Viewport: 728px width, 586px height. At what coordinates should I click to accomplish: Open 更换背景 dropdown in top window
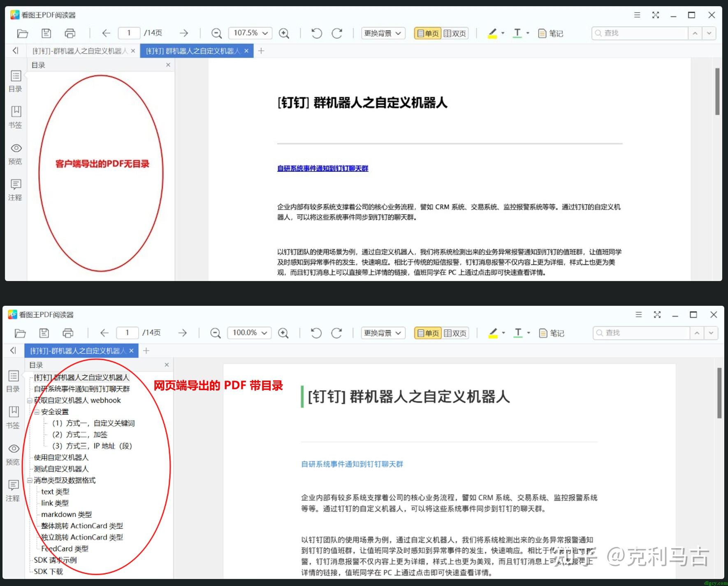click(x=383, y=33)
